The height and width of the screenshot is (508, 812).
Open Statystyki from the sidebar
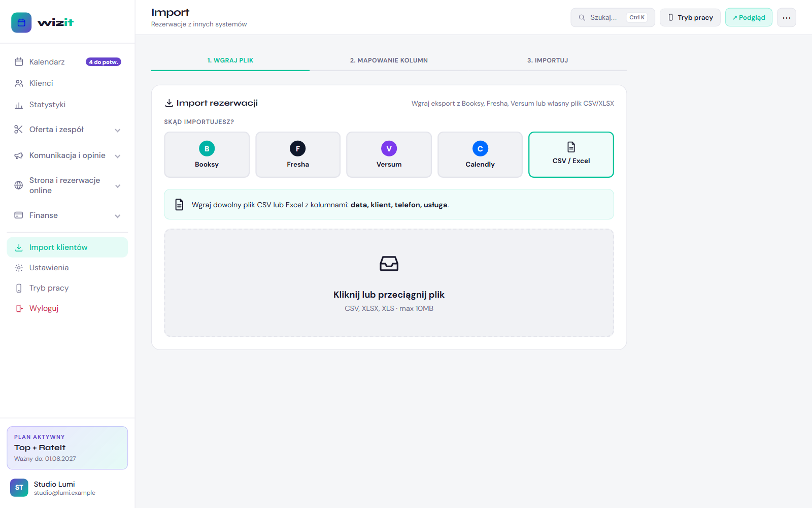(x=67, y=105)
